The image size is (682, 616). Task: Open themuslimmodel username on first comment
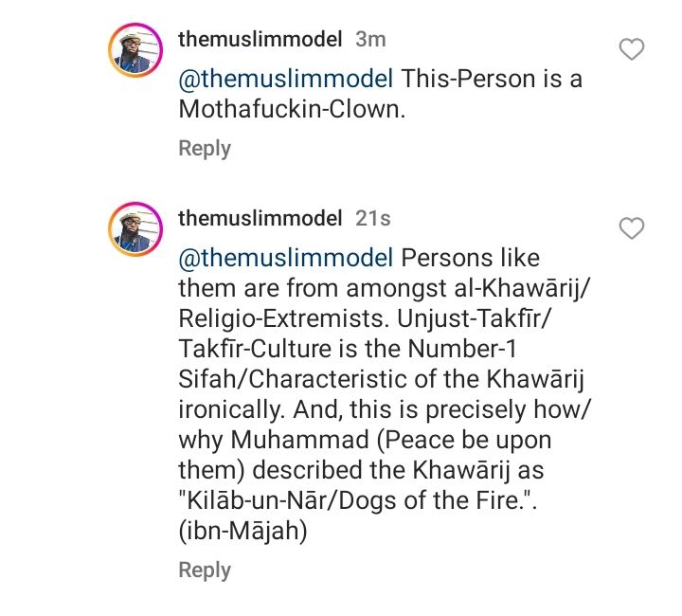coord(260,40)
